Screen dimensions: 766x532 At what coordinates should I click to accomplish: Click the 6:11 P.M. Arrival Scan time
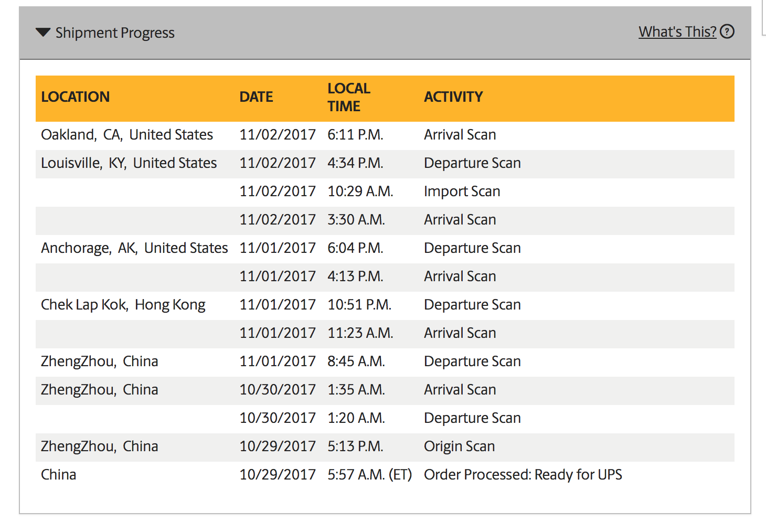[355, 135]
